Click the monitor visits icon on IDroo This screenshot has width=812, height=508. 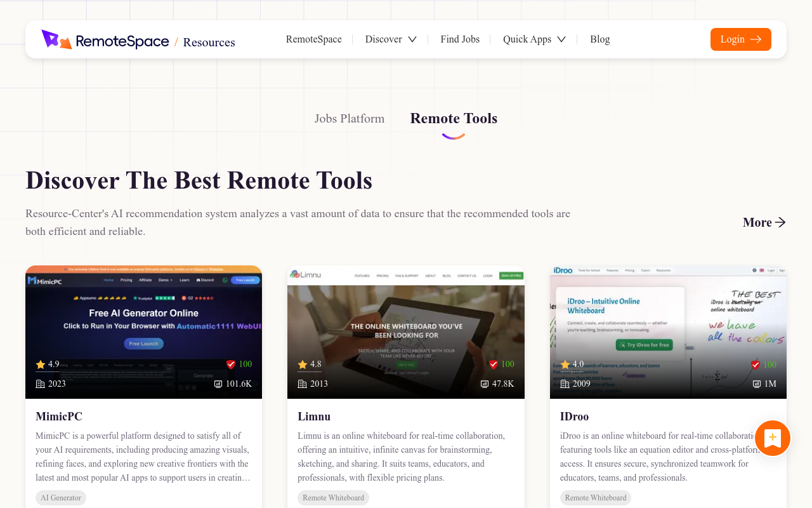tap(757, 384)
